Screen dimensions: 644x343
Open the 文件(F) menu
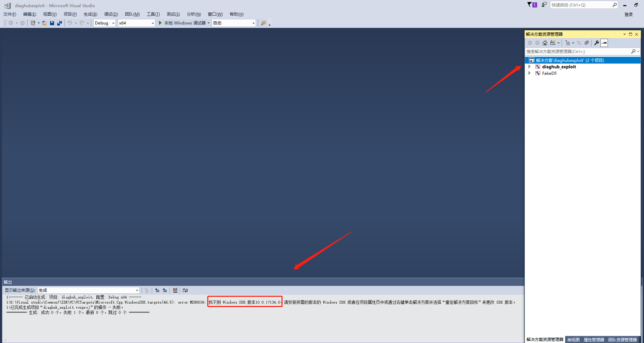10,14
